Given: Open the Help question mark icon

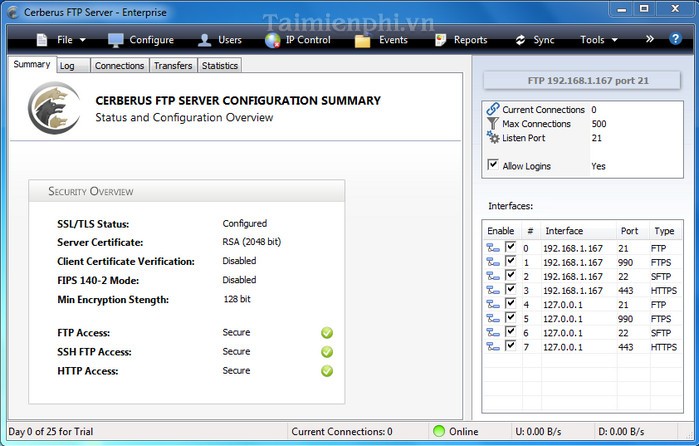Looking at the screenshot, I should point(675,39).
